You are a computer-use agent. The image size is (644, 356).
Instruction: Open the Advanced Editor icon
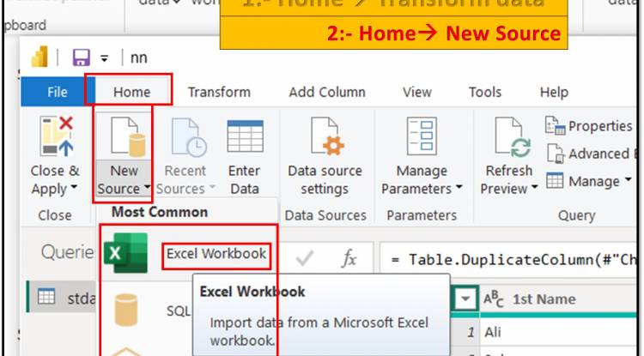click(556, 154)
